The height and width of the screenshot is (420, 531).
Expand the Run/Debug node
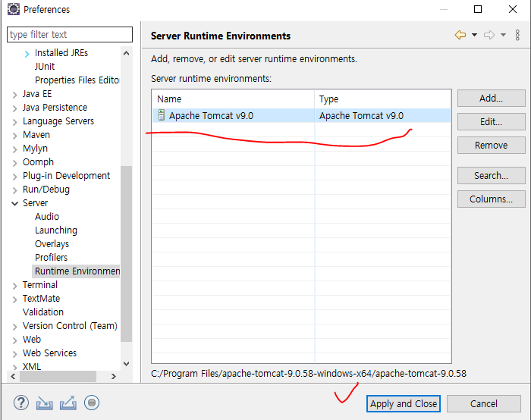(14, 190)
